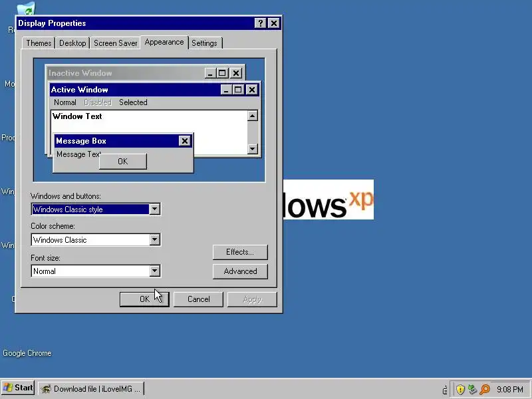This screenshot has width=532, height=399.
Task: Click the help question mark button in title bar
Action: [260, 23]
